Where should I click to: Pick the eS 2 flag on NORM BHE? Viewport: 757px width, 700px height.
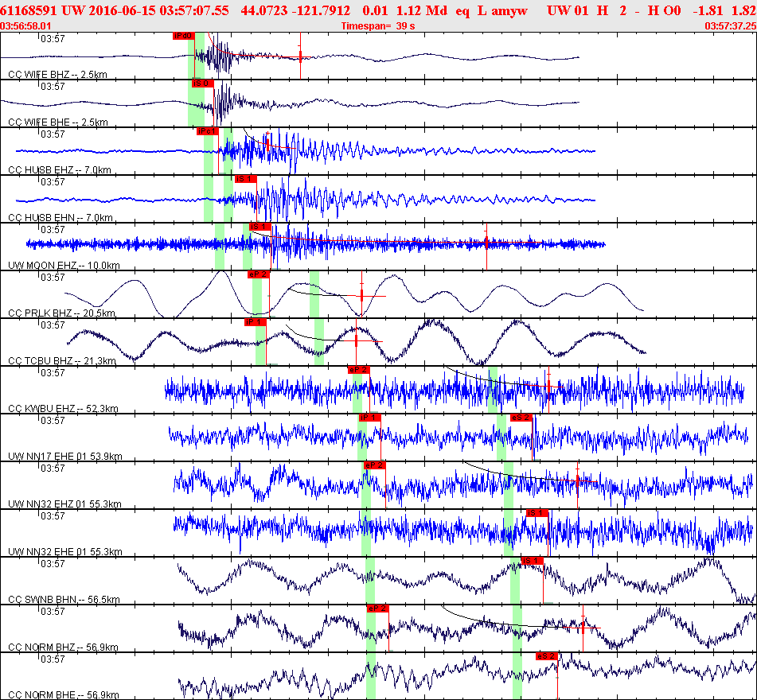pos(547,656)
